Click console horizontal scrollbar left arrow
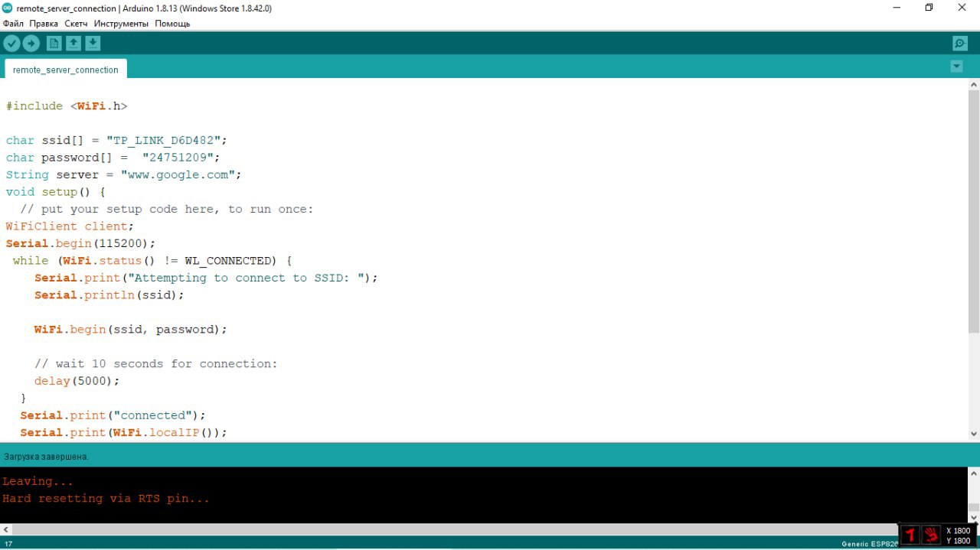The width and height of the screenshot is (980, 550). click(x=5, y=529)
